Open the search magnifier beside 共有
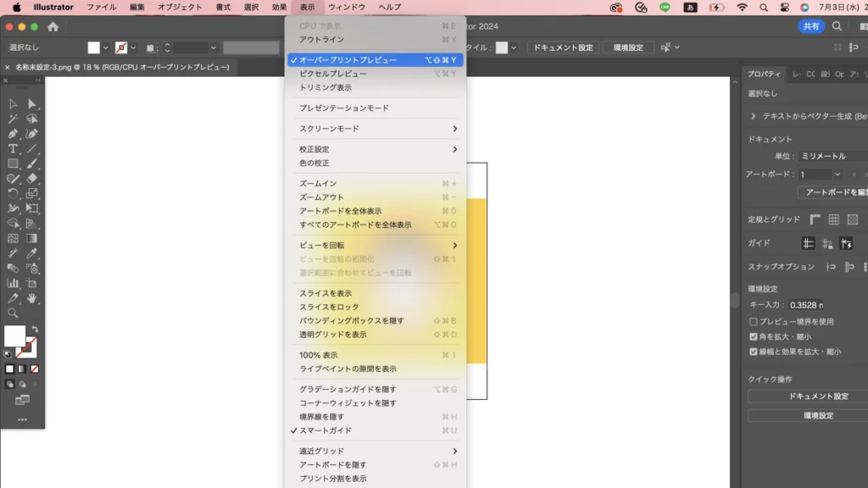 (837, 26)
